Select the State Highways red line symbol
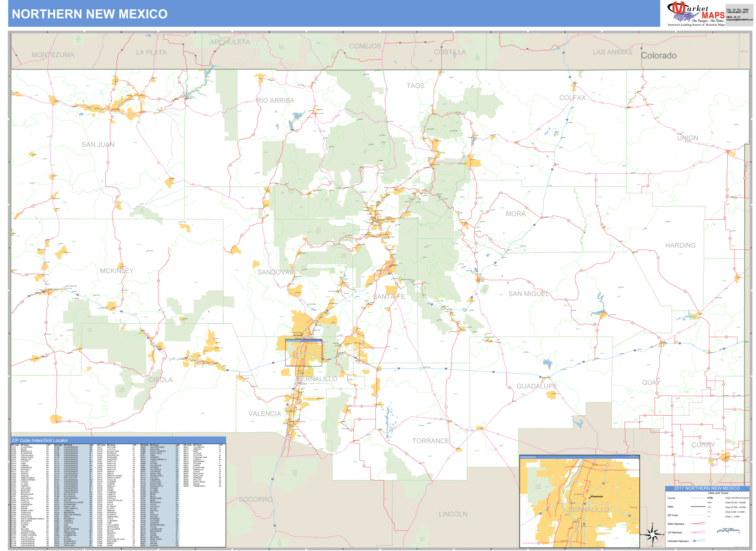 tap(698, 523)
